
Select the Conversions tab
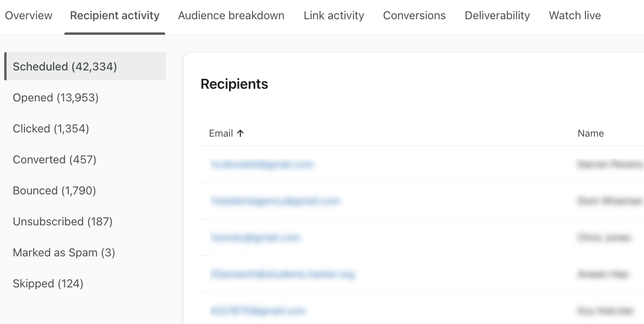414,15
